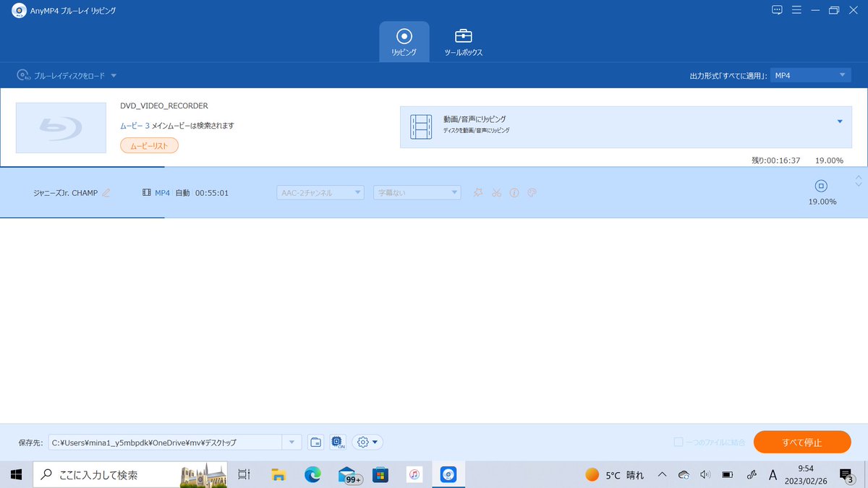This screenshot has width=868, height=488.
Task: Click the battery tray icon
Action: [x=728, y=475]
